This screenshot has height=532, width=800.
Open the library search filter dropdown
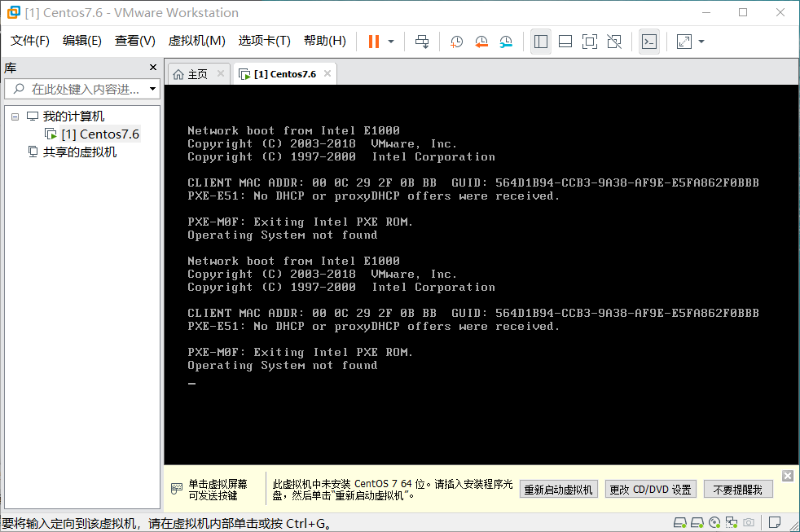[152, 90]
